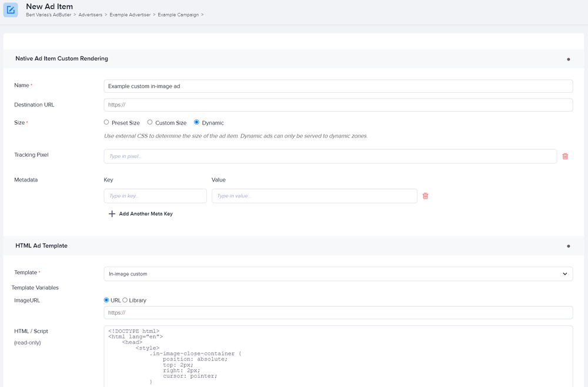
Task: Select the Dynamic size radio option
Action: click(196, 122)
